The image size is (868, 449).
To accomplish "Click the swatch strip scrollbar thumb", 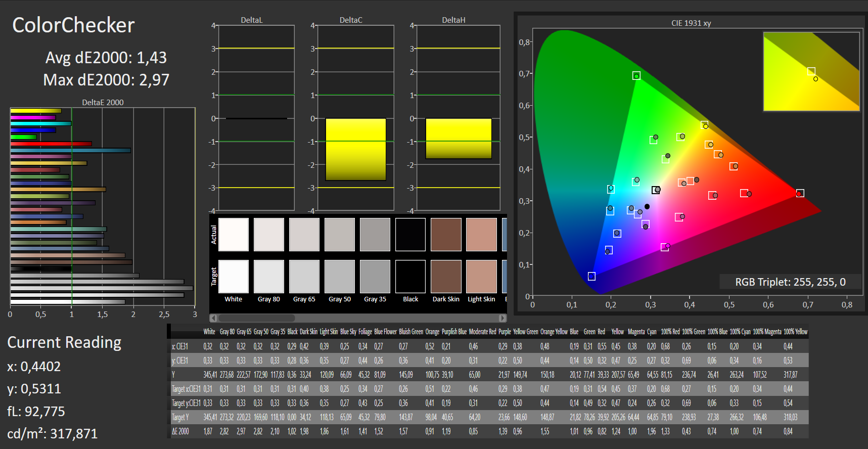I will 256,318.
